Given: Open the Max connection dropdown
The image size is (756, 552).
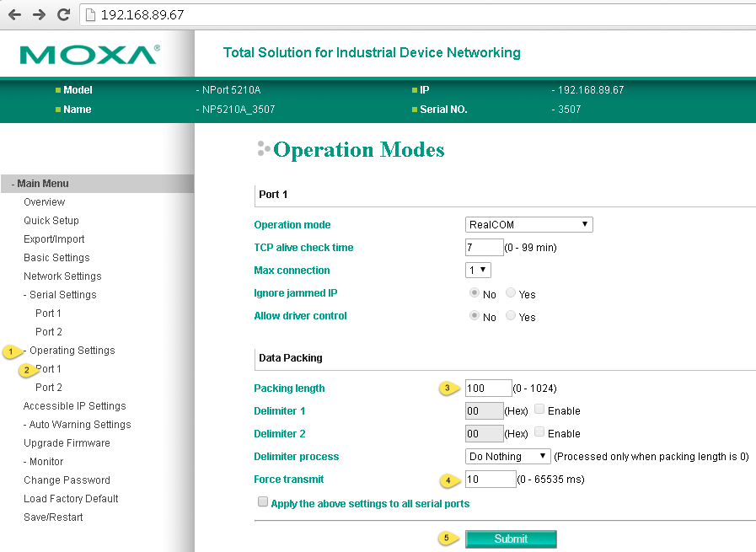Looking at the screenshot, I should (478, 270).
